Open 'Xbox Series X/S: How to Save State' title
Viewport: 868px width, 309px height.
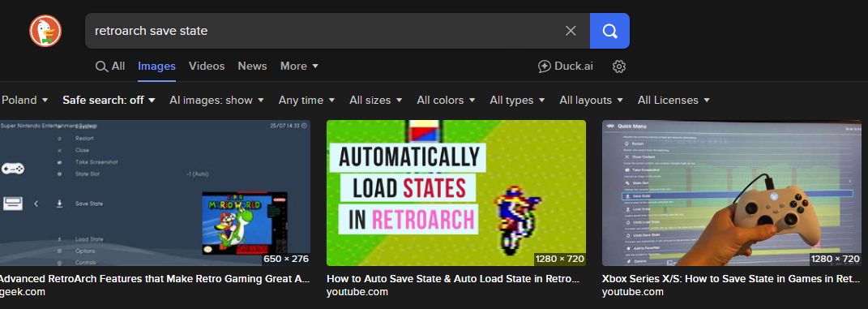pos(731,278)
